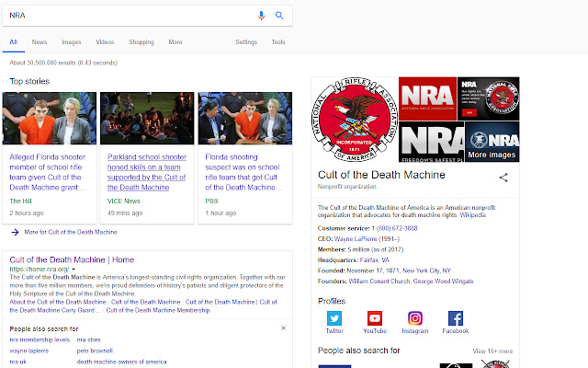Switch to the Images tab

tap(72, 42)
